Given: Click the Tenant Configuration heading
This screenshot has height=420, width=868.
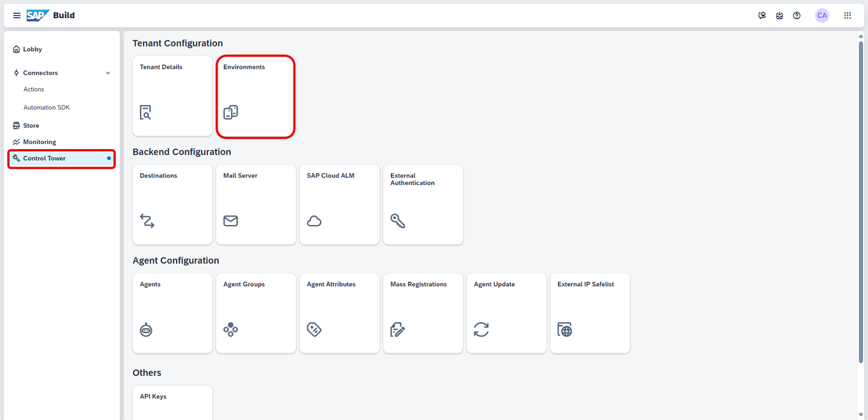Looking at the screenshot, I should pyautogui.click(x=178, y=43).
